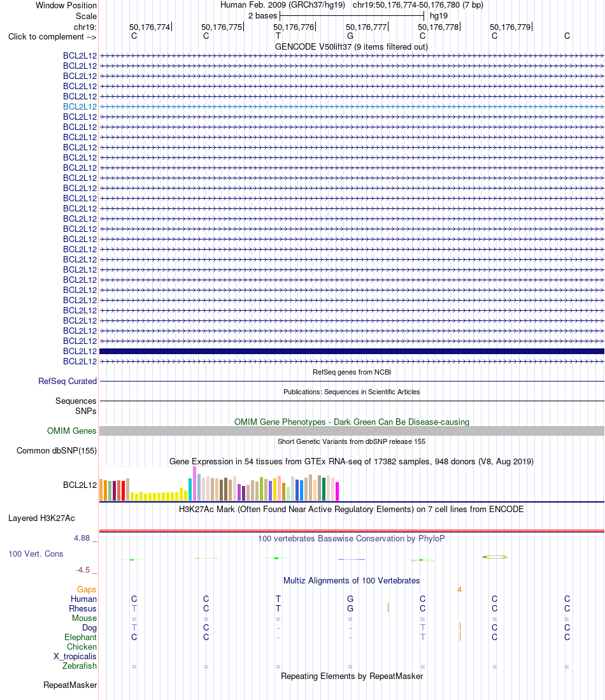The image size is (605, 700).
Task: Click the Gaps row label
Action: pos(87,590)
